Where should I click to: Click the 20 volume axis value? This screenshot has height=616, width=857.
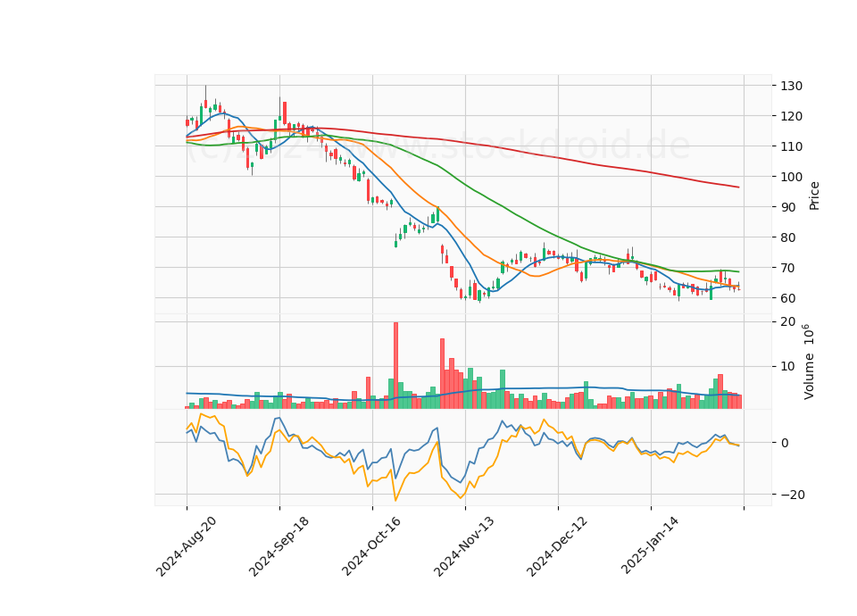[x=787, y=321]
